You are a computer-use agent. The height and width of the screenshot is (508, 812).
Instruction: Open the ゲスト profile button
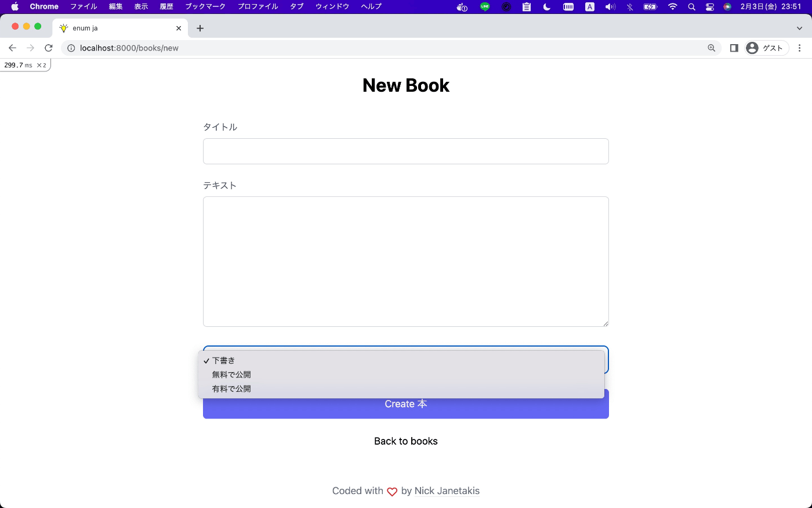click(x=766, y=48)
